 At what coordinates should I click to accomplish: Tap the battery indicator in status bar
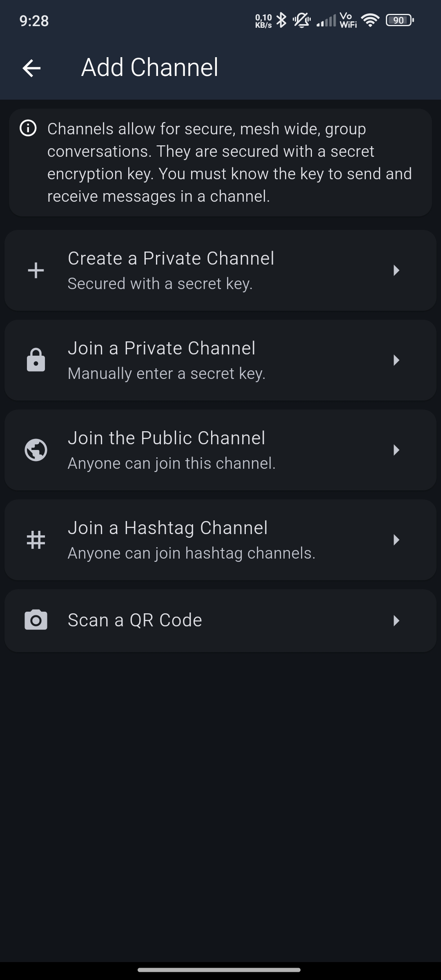tap(400, 20)
